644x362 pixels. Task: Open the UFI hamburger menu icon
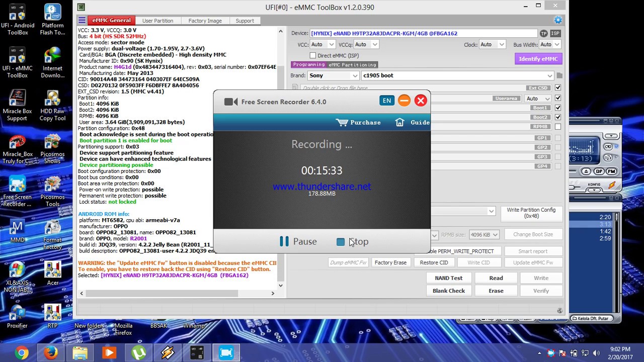(x=82, y=20)
